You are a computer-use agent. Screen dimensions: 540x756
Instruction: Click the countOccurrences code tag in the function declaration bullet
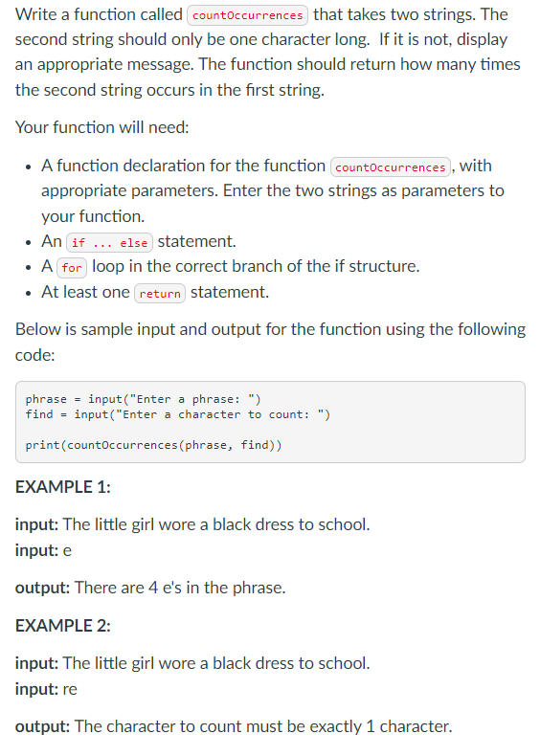(x=390, y=167)
